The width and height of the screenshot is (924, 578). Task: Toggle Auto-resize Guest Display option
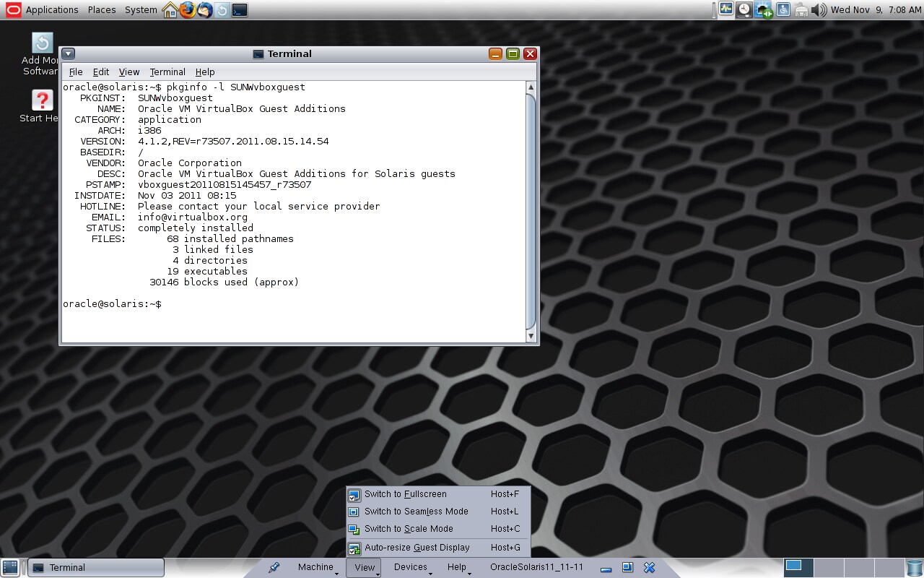coord(417,548)
